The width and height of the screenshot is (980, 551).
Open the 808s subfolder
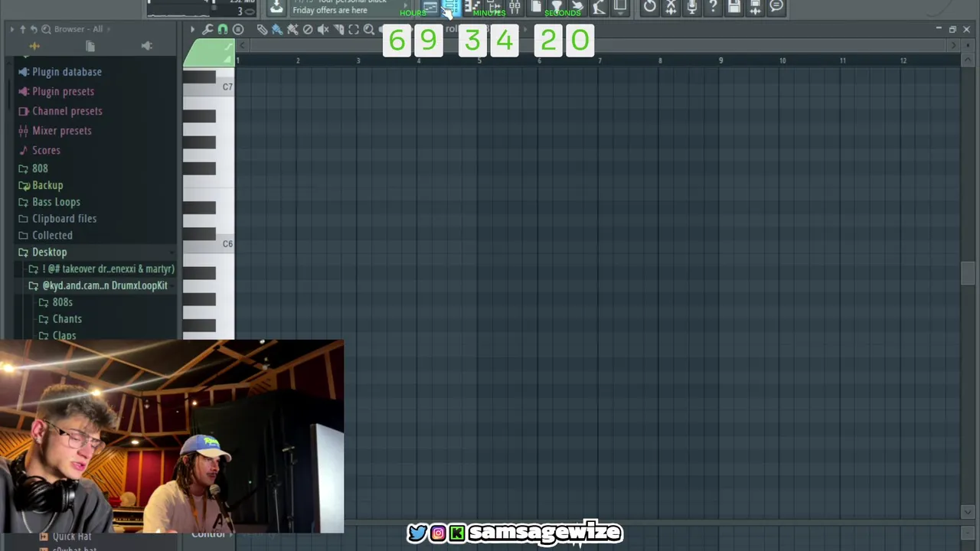[62, 302]
